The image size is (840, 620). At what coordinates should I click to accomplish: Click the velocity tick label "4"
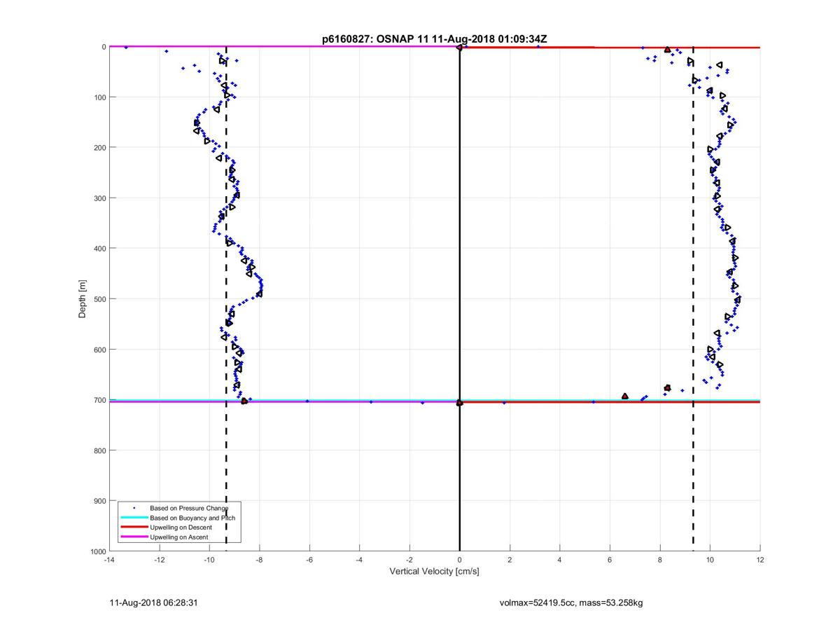click(560, 560)
